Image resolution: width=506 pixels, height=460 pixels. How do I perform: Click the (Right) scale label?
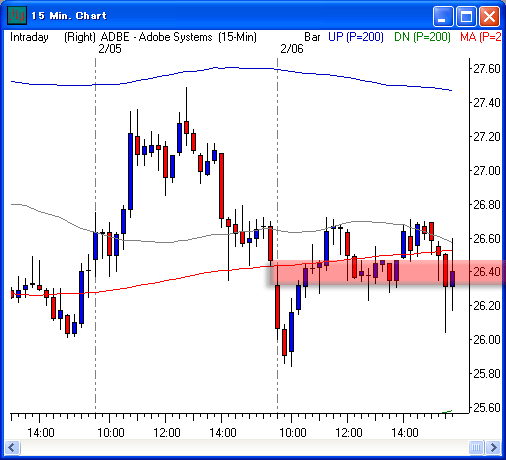tap(80, 37)
